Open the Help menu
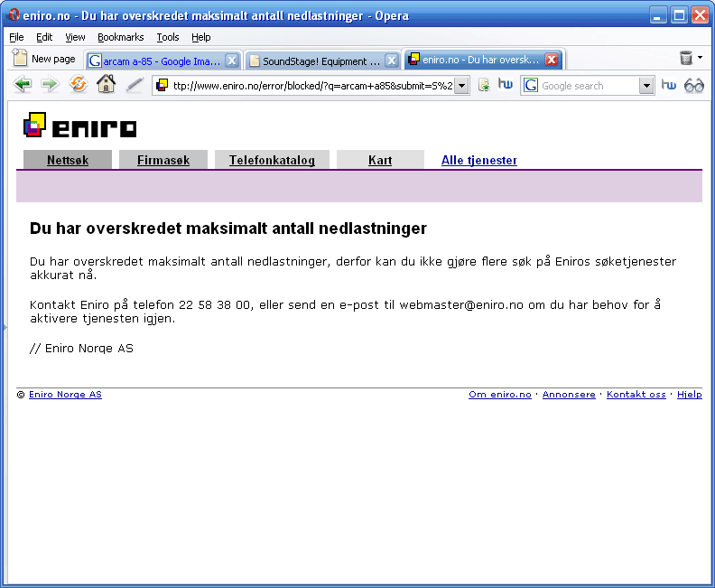 tap(200, 37)
